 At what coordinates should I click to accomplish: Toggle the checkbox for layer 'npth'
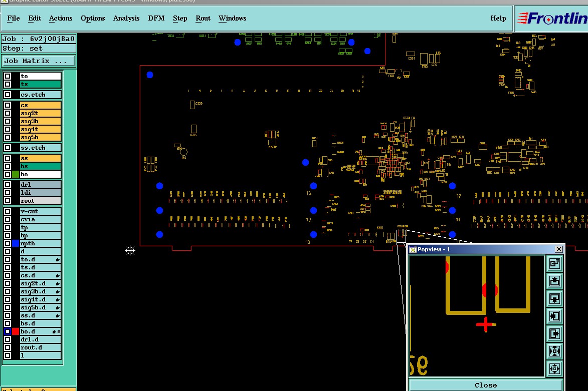click(x=8, y=243)
